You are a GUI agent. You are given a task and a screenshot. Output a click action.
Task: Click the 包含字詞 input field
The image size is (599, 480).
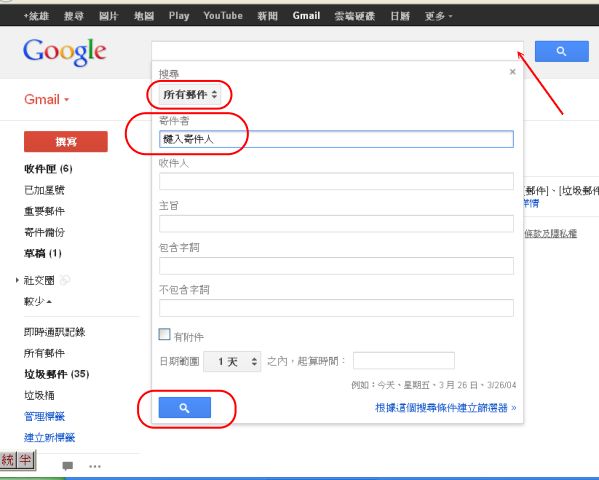[336, 266]
